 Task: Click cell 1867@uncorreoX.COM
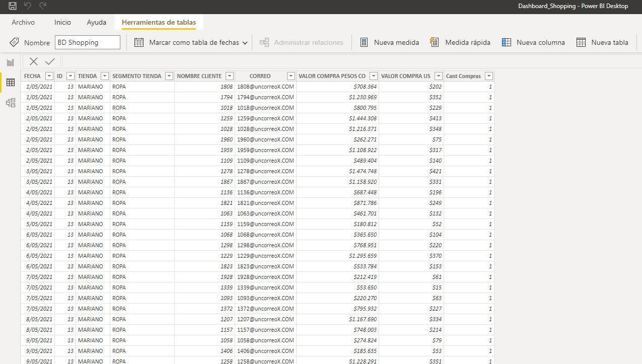point(265,182)
